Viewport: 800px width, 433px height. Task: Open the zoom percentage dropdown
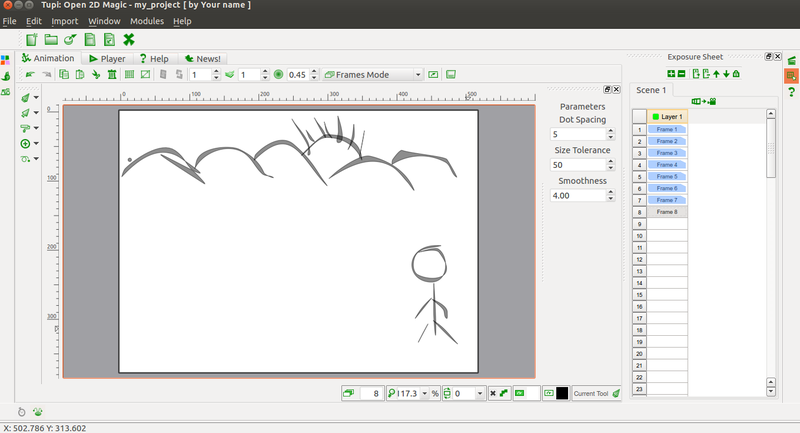point(424,393)
